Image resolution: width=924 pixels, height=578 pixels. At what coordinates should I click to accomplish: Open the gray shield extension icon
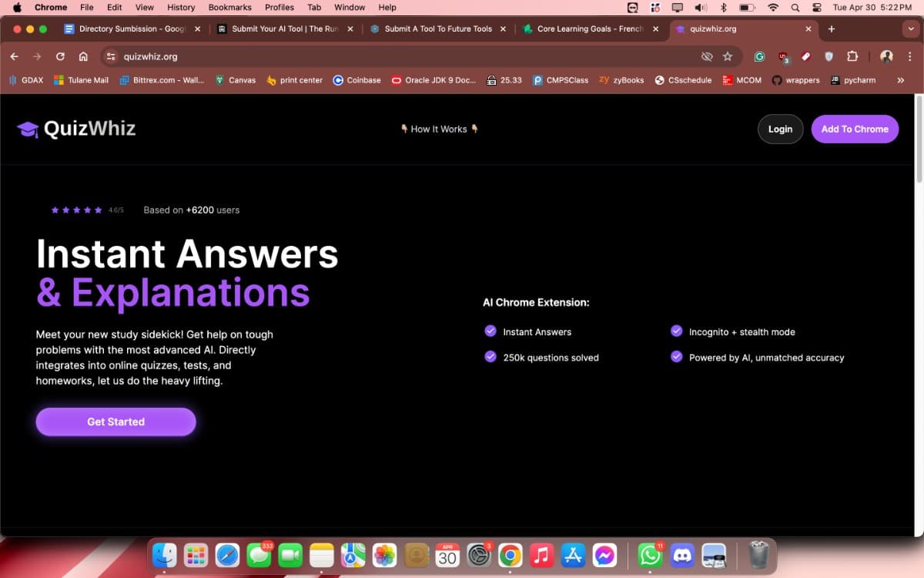coord(829,56)
